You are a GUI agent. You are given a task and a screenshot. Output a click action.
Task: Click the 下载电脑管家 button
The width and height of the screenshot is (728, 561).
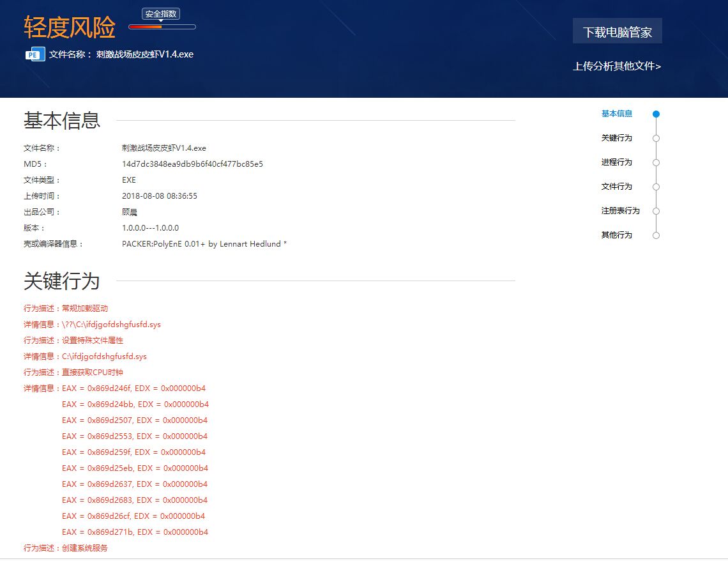point(617,31)
